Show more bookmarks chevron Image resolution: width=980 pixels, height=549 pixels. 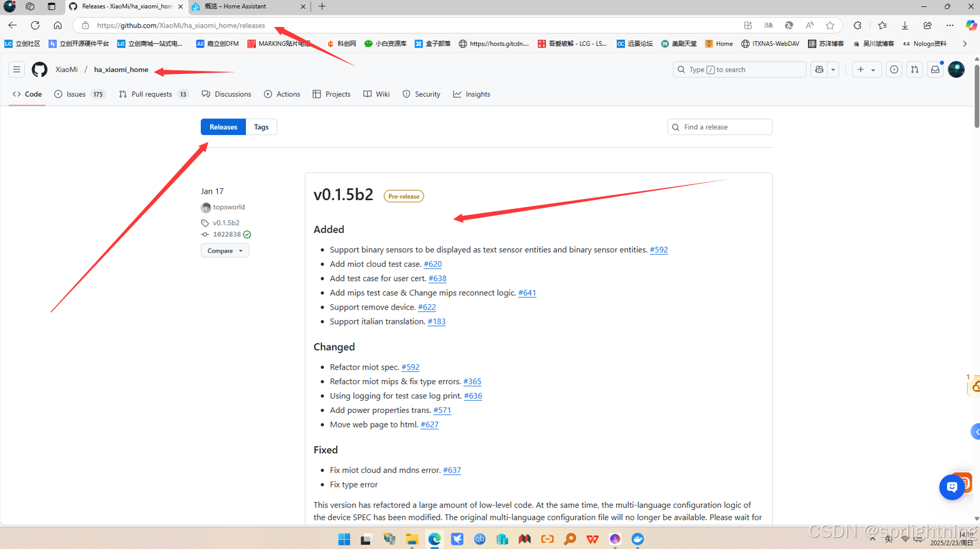click(964, 43)
